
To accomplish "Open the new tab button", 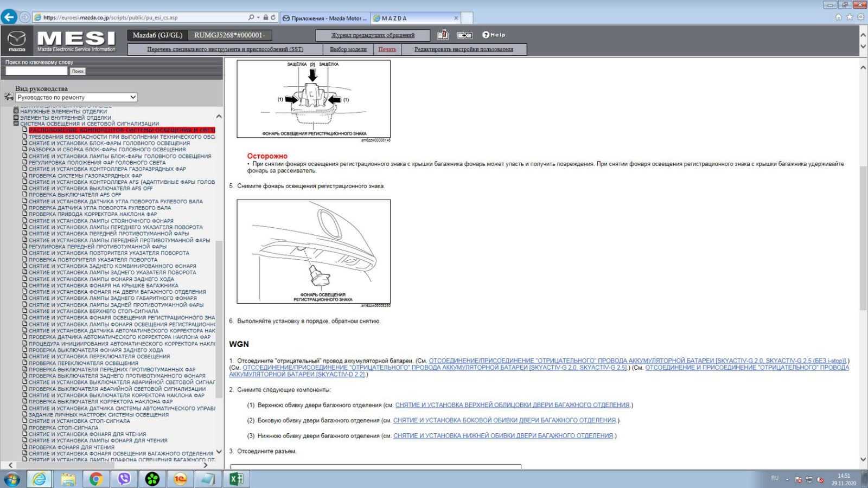I will point(468,18).
